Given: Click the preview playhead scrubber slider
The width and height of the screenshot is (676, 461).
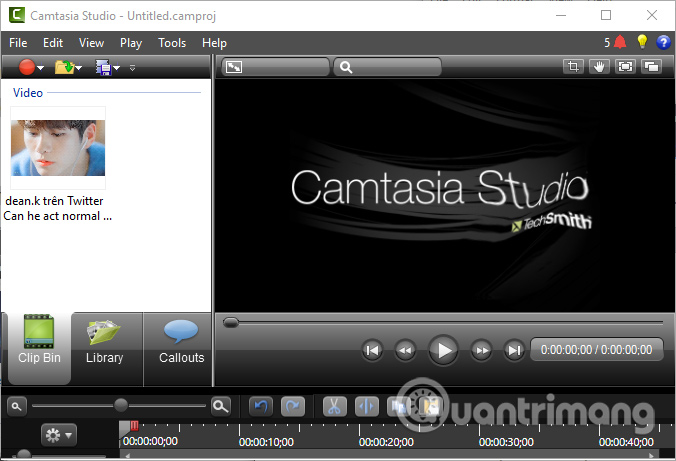Looking at the screenshot, I should coord(231,322).
